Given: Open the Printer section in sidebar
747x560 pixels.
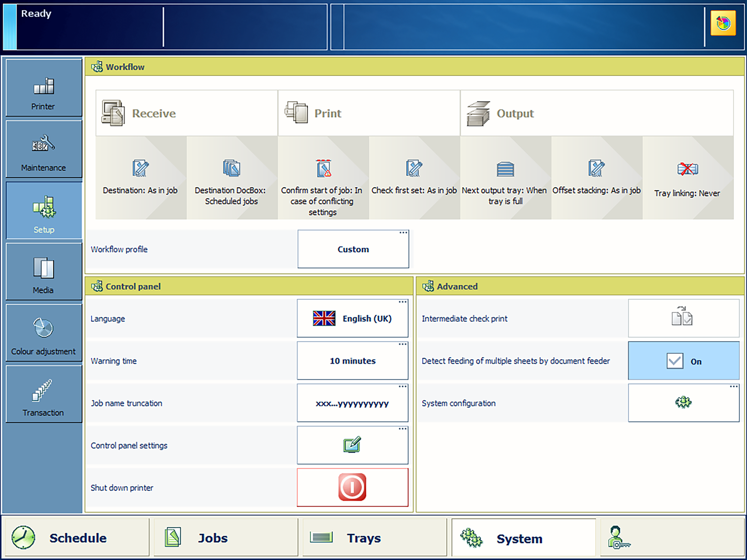Looking at the screenshot, I should (x=44, y=88).
